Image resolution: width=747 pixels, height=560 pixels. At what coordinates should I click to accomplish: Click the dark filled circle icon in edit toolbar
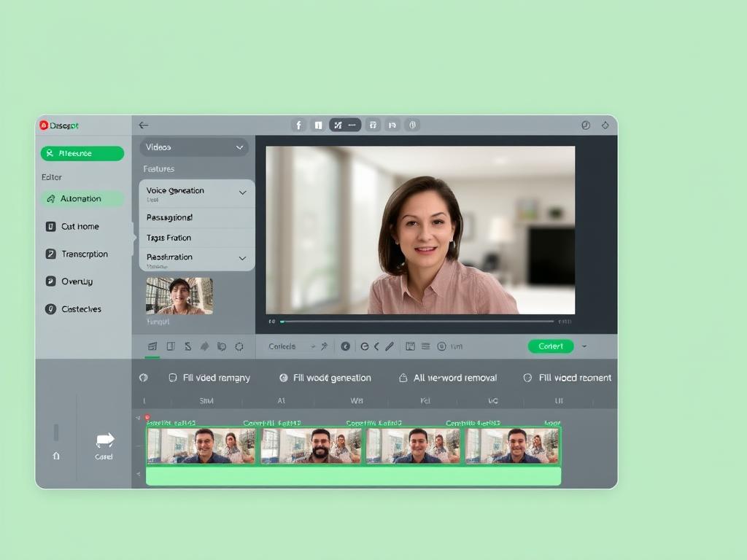pyautogui.click(x=345, y=346)
